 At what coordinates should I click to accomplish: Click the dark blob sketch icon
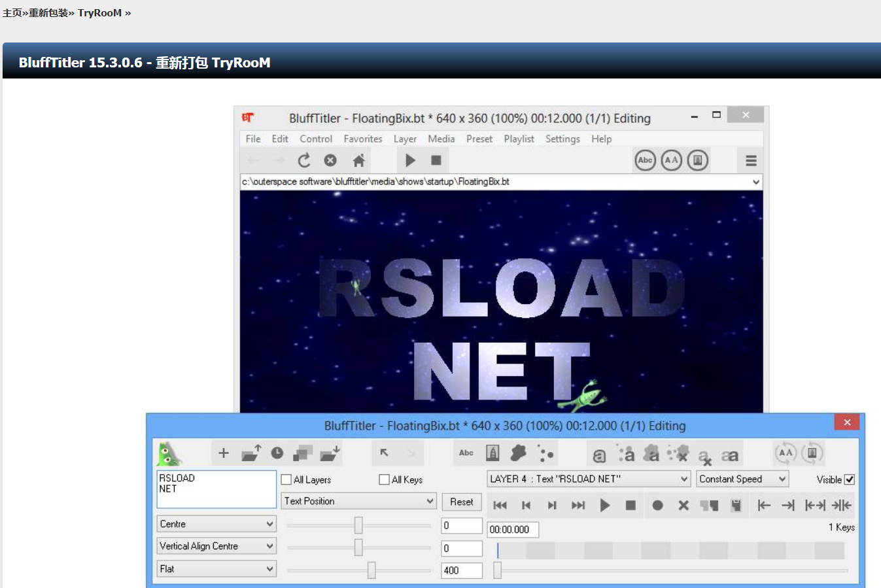519,453
